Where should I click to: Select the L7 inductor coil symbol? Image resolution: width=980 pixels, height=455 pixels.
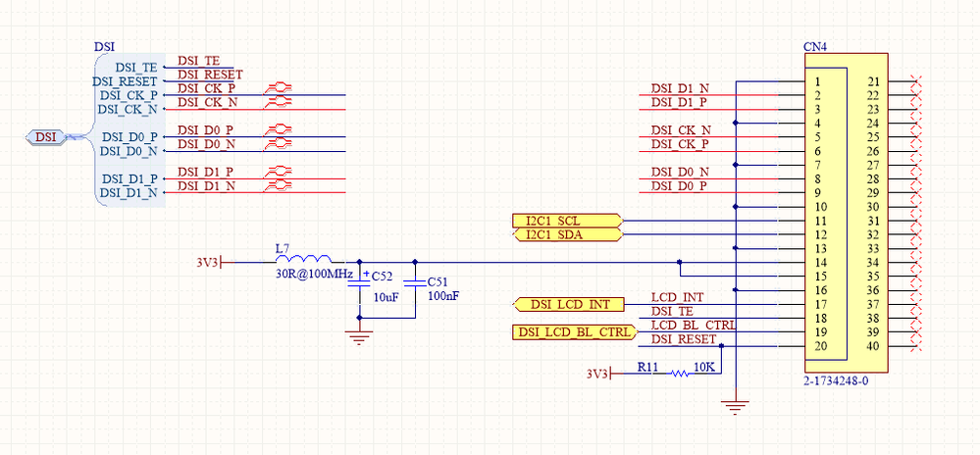tap(304, 258)
